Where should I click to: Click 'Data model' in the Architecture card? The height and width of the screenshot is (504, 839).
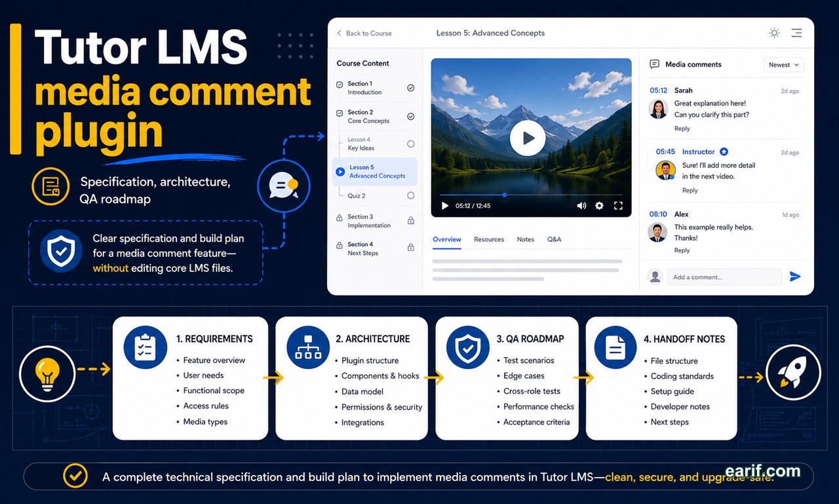[x=362, y=392]
